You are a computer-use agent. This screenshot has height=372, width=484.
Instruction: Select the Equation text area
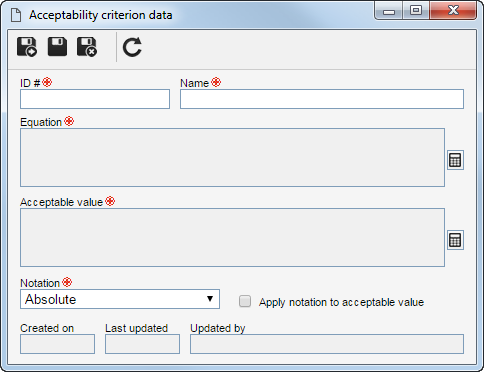point(232,158)
